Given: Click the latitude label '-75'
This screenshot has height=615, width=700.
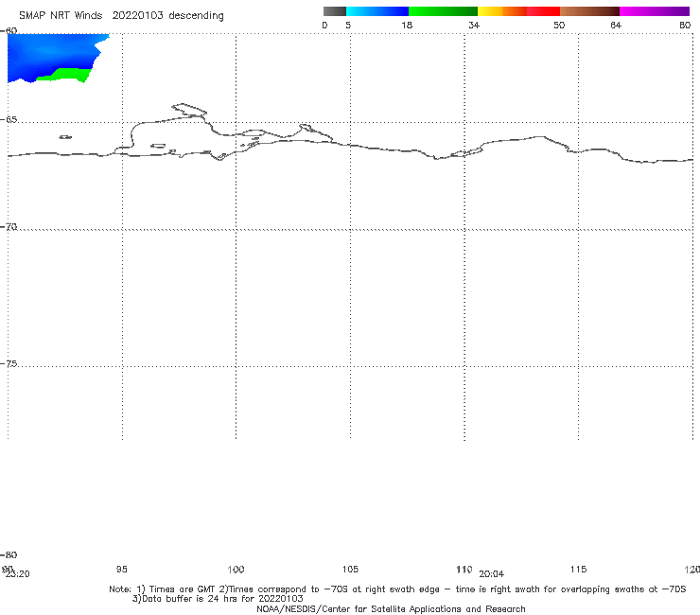Looking at the screenshot, I should click(x=9, y=363).
